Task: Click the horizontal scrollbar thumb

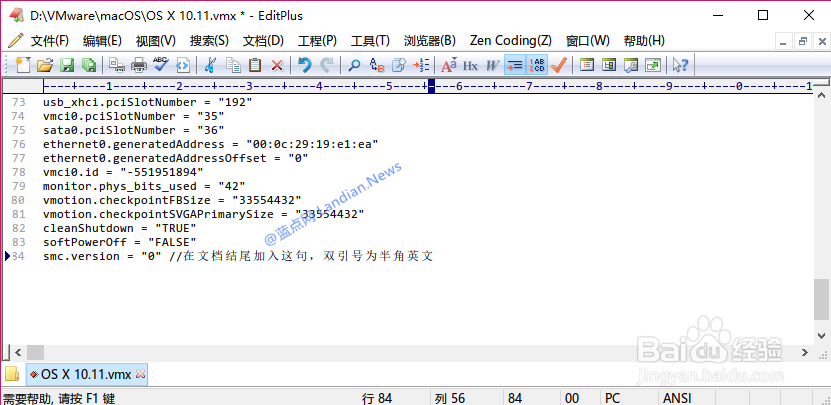Action: point(36,352)
